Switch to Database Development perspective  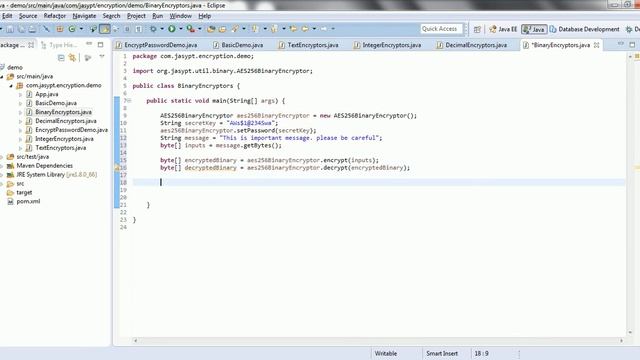pyautogui.click(x=584, y=29)
